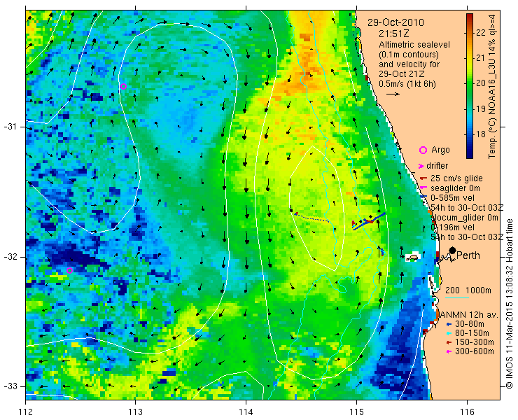Click the date label 29-Oct-2010
The image size is (518, 420).
(x=395, y=22)
